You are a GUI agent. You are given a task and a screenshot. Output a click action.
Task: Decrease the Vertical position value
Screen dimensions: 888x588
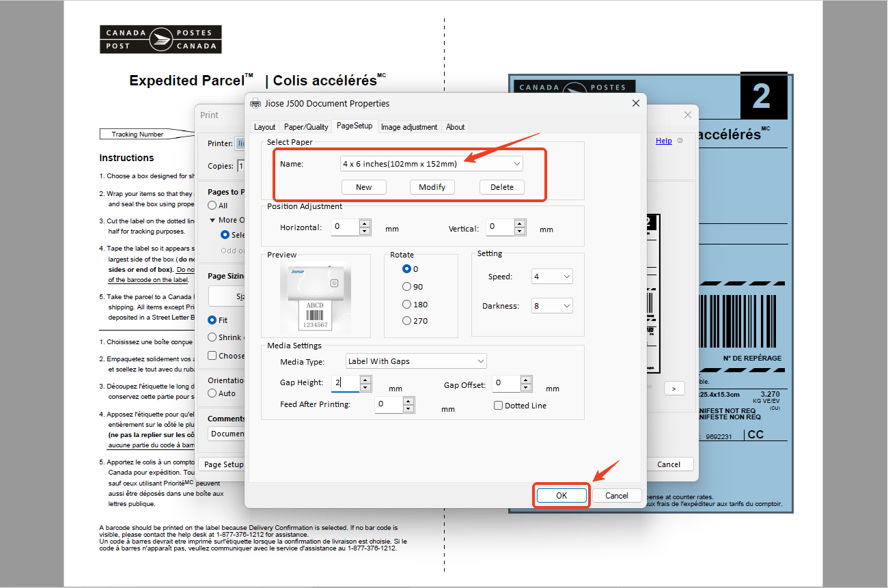click(x=521, y=232)
